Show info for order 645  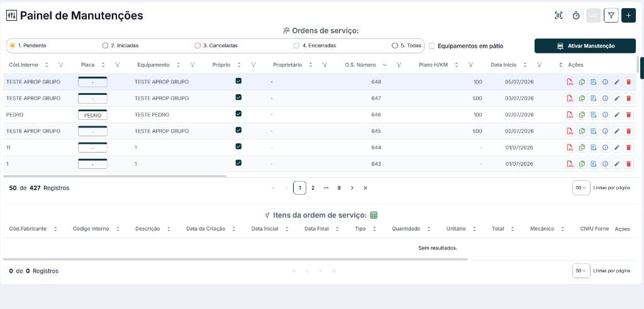(x=605, y=131)
